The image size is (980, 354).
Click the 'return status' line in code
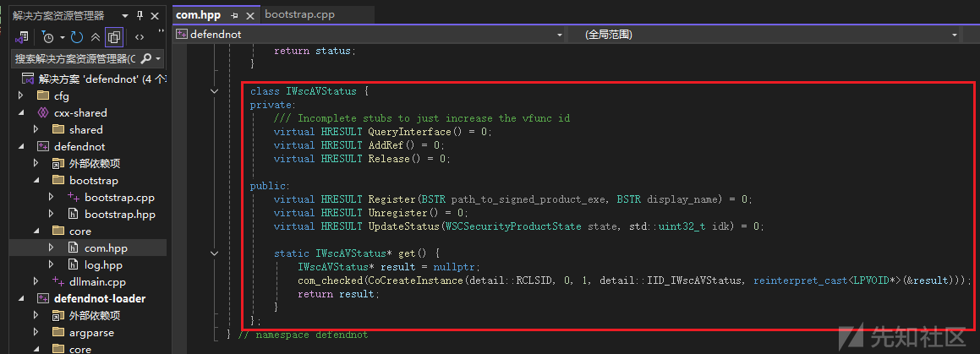point(315,51)
